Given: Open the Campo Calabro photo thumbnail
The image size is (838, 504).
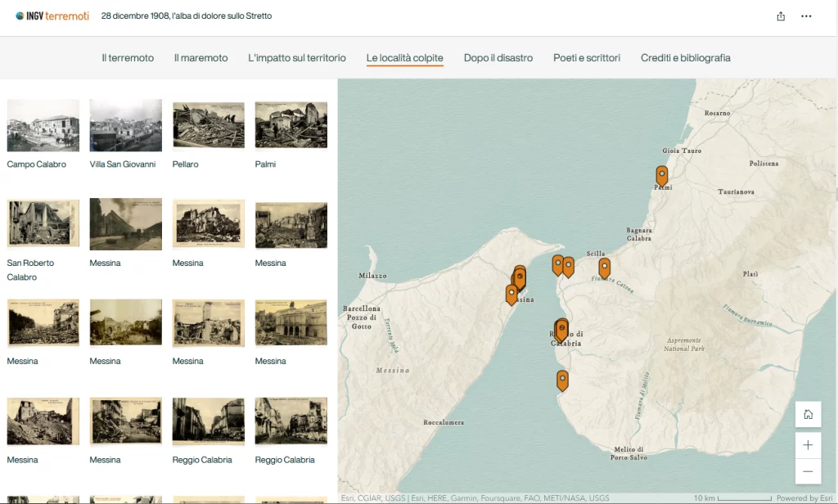Looking at the screenshot, I should coord(43,125).
